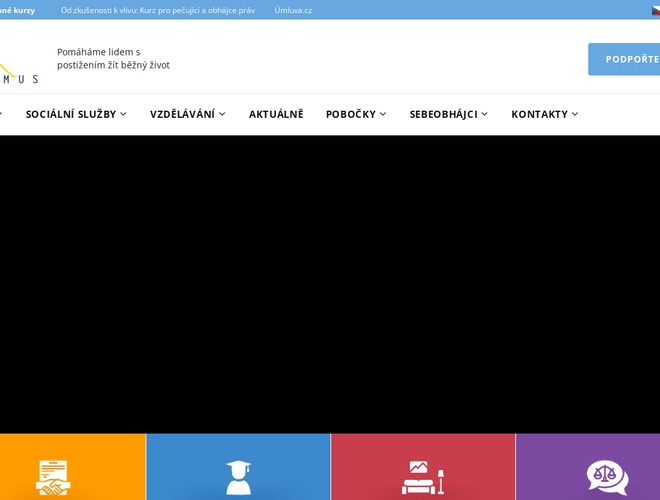Click the 'kurzy' link in top bar
The width and height of the screenshot is (660, 500).
(x=18, y=10)
